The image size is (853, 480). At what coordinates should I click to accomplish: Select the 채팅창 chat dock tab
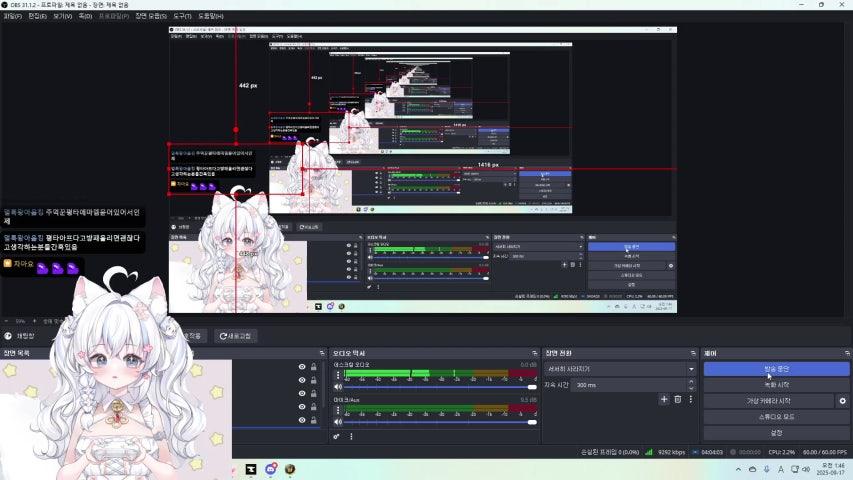coord(20,336)
